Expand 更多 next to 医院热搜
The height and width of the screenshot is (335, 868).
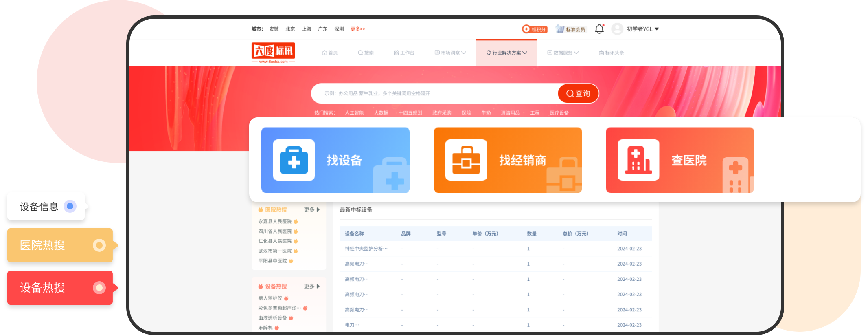pyautogui.click(x=312, y=209)
